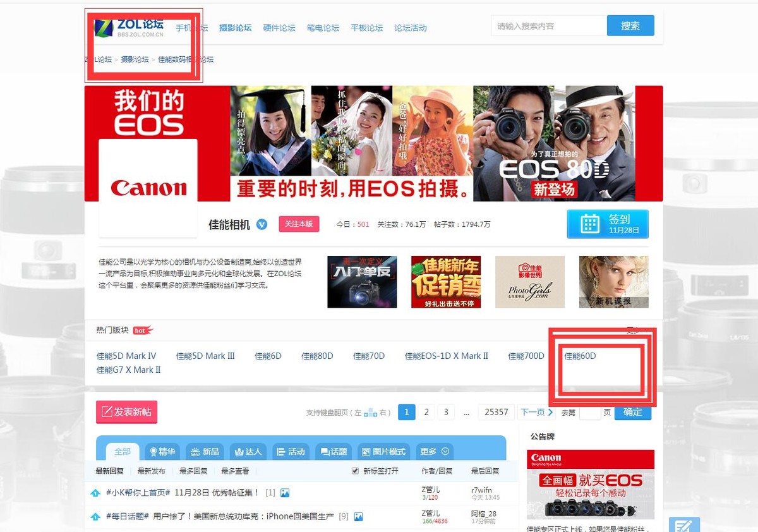The width and height of the screenshot is (758, 532).
Task: Expand the 更多 tab dropdown
Action: click(x=435, y=452)
